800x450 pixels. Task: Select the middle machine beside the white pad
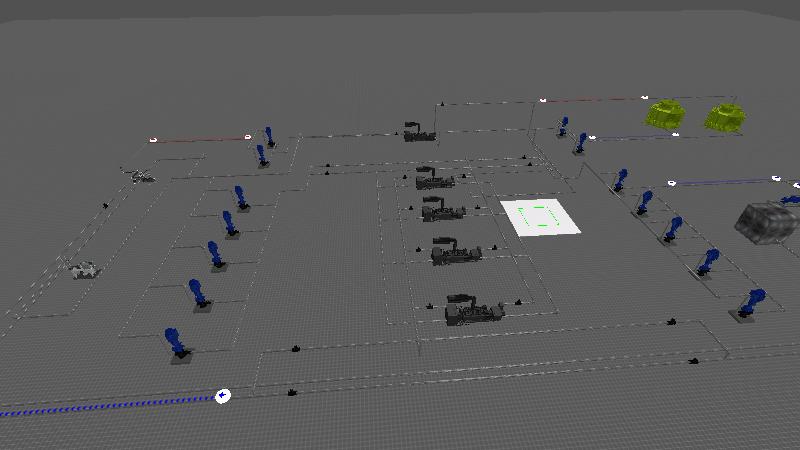click(442, 211)
